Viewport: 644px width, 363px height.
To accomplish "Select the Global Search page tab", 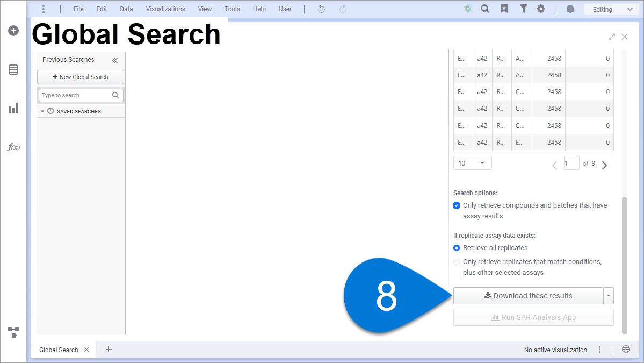I will [x=59, y=350].
